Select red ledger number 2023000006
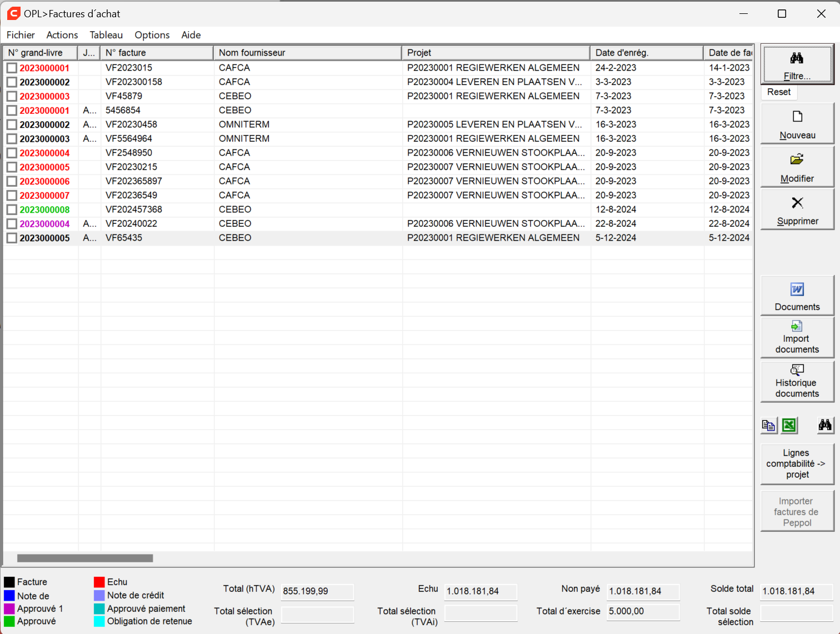The width and height of the screenshot is (840, 634). (45, 182)
